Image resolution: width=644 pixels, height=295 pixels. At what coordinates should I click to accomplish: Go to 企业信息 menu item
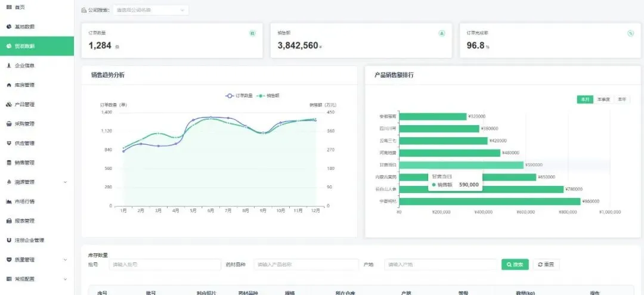click(x=37, y=66)
